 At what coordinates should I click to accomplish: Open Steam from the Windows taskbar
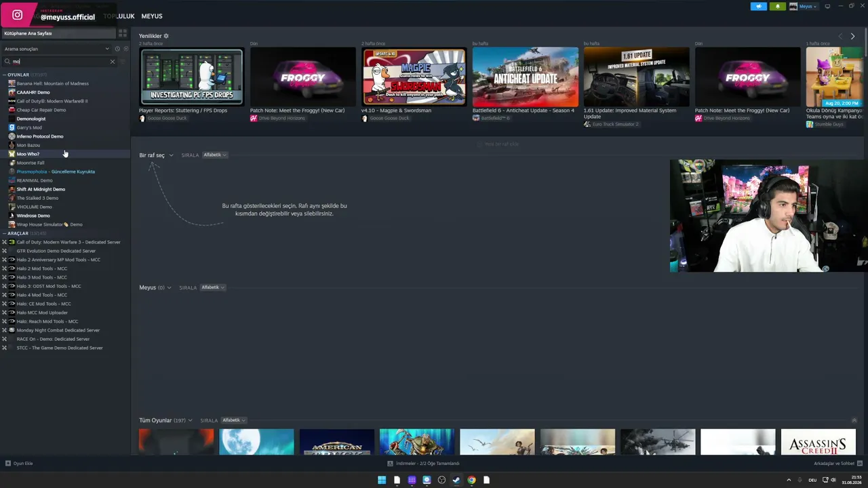pyautogui.click(x=456, y=480)
